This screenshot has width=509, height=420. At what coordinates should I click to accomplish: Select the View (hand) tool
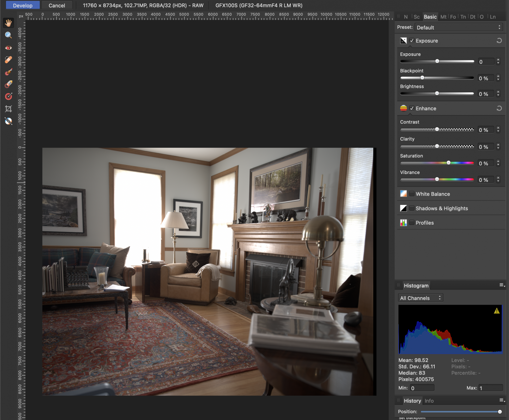pyautogui.click(x=8, y=23)
